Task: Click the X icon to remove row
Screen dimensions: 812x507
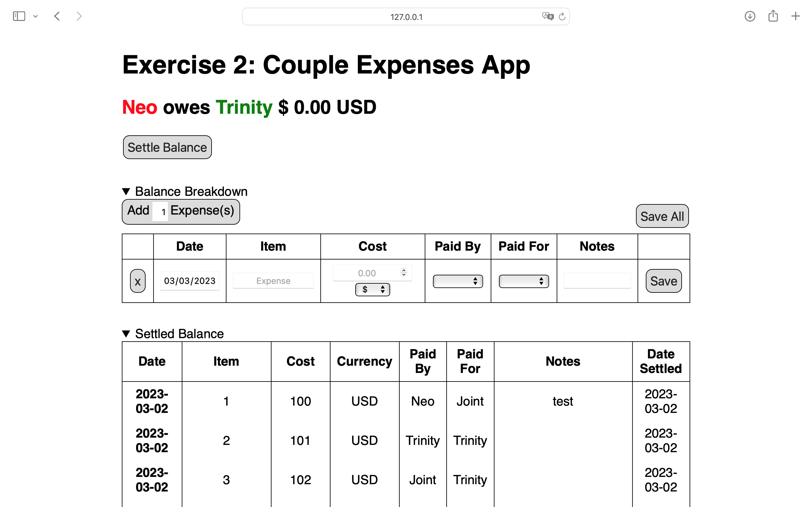Action: pyautogui.click(x=137, y=281)
